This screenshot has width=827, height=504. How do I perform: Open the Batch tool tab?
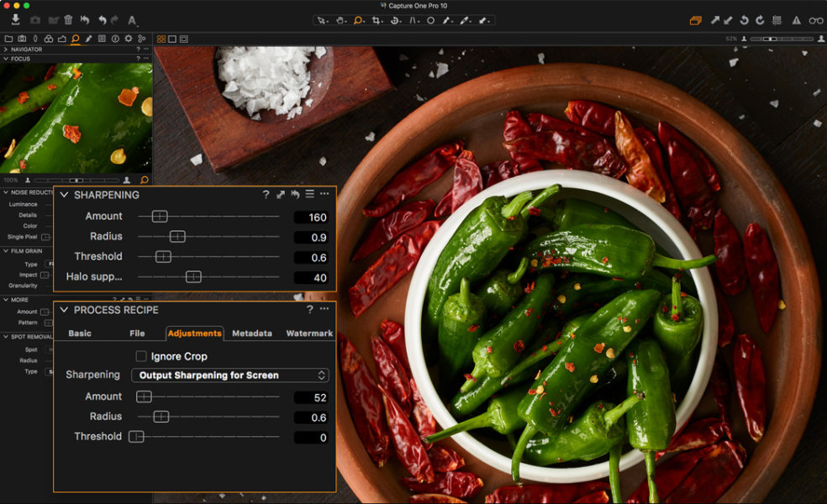[x=141, y=39]
